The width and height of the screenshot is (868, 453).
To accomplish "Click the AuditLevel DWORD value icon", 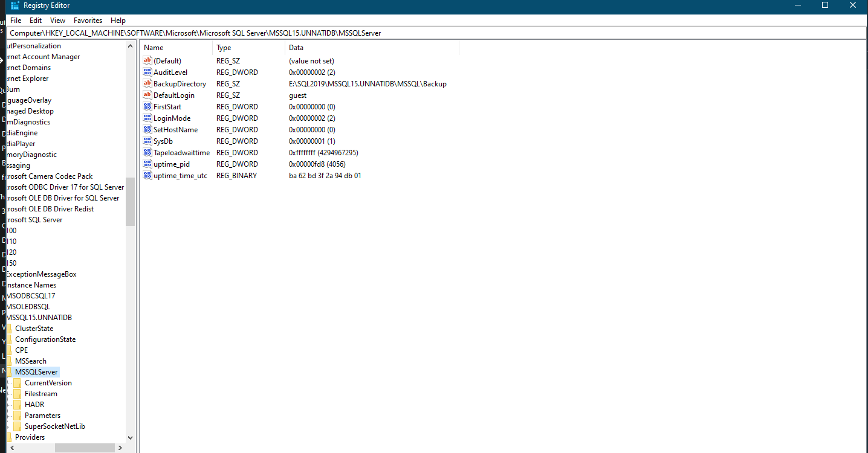I will click(x=147, y=72).
